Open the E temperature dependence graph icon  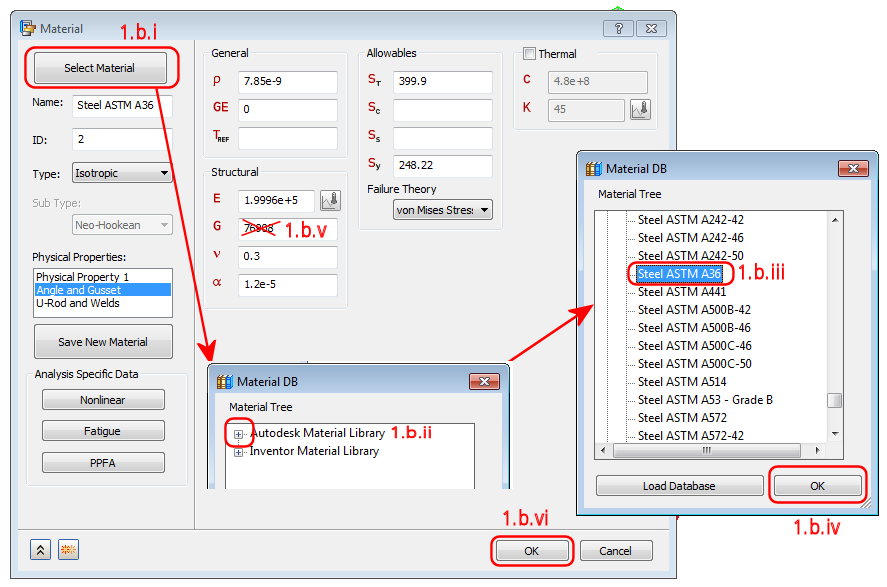330,200
